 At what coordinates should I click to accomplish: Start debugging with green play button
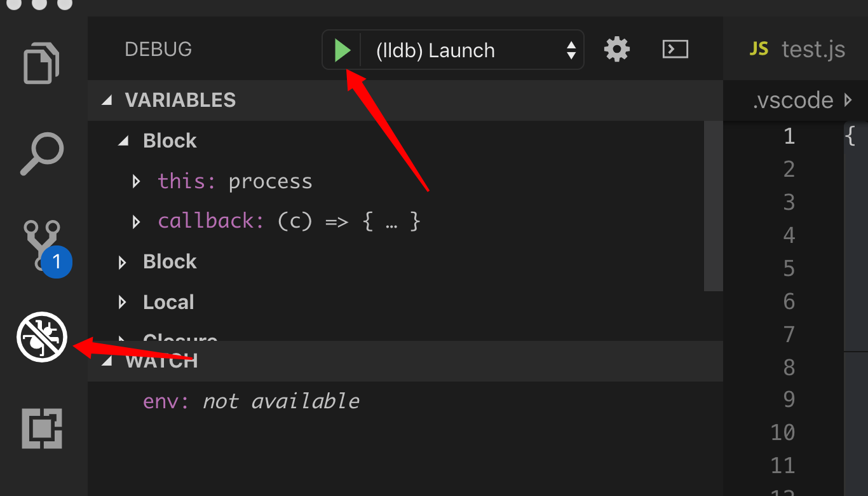[342, 50]
